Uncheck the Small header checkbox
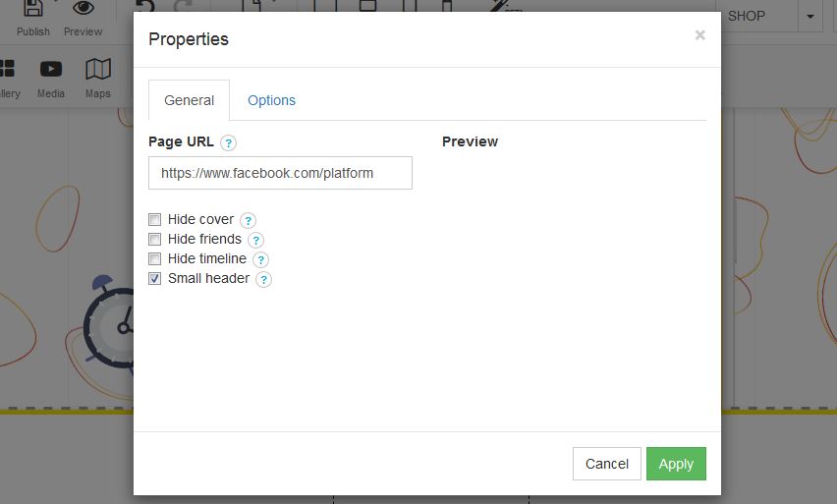Viewport: 837px width, 504px height. point(155,279)
